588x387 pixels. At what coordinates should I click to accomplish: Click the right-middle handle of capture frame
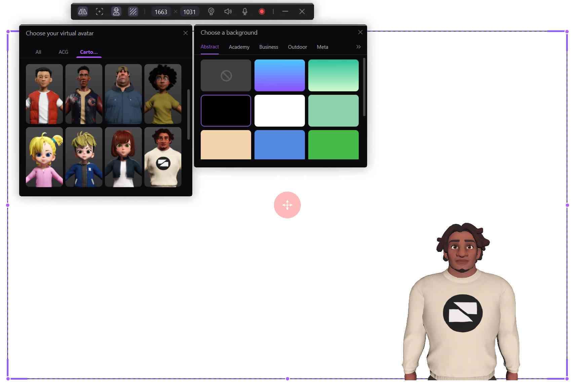coord(567,205)
